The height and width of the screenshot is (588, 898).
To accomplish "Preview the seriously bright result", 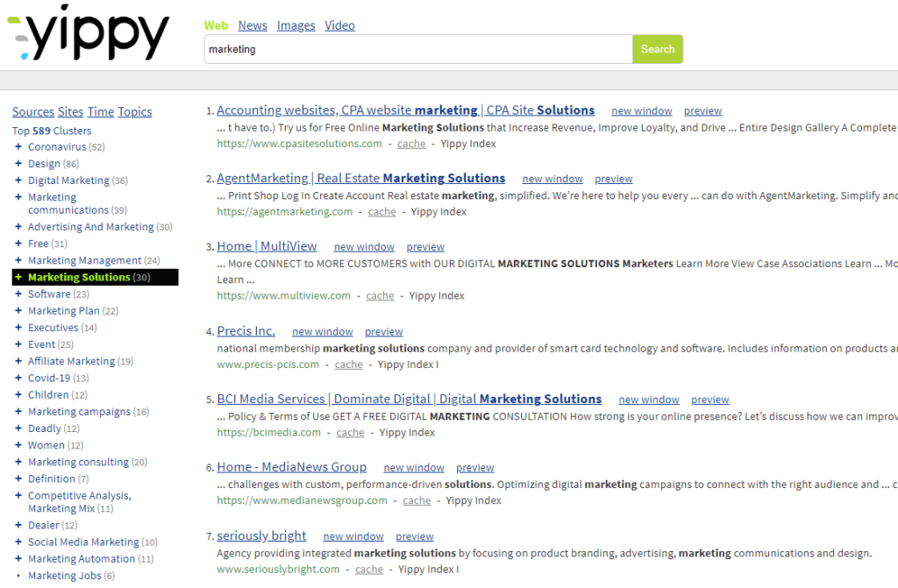I will (415, 537).
